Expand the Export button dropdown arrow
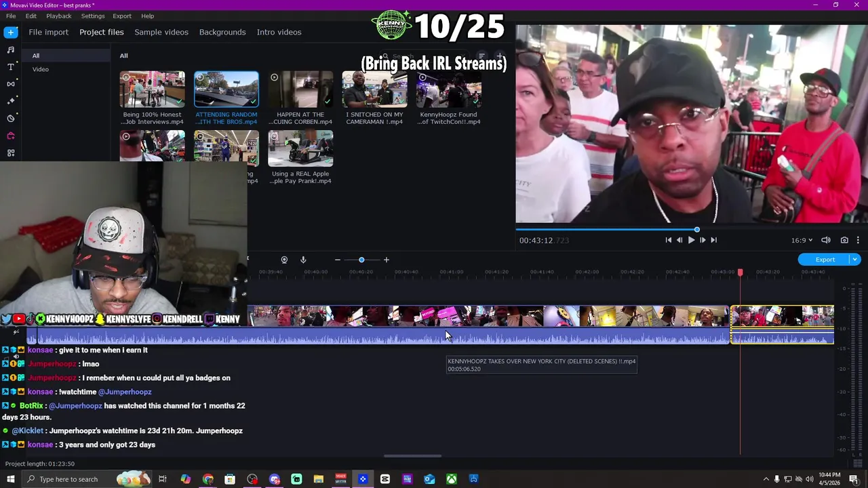Viewport: 868px width, 488px height. 855,260
